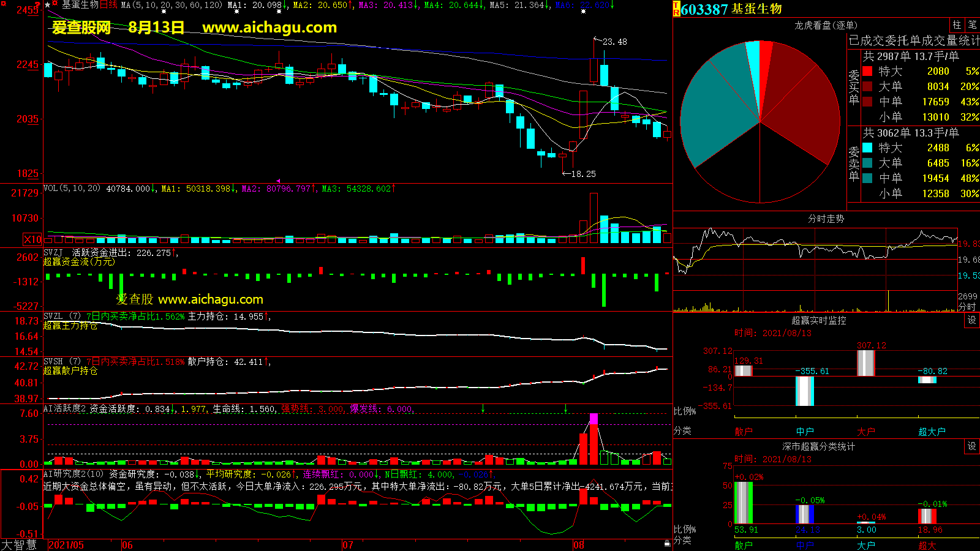Click the 08 month marker on the time axis
The image size is (980, 551).
(579, 545)
